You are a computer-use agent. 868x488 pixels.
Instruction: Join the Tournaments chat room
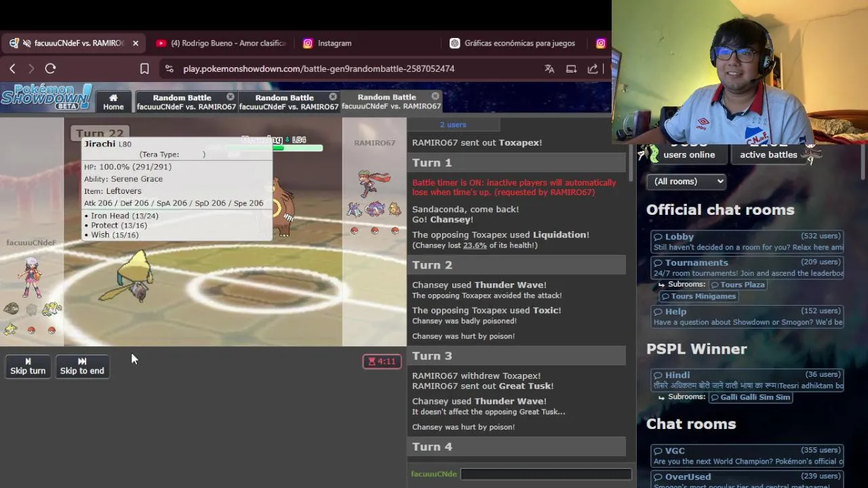pyautogui.click(x=747, y=268)
